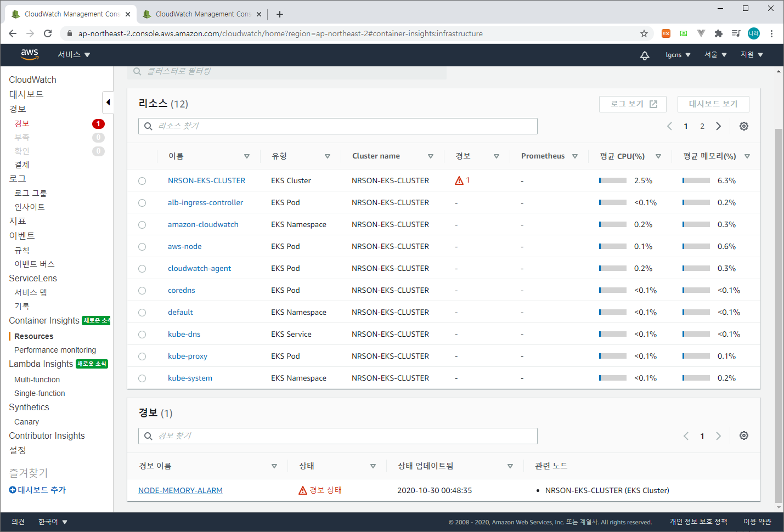
Task: Select the aws-node radio button
Action: tap(142, 247)
